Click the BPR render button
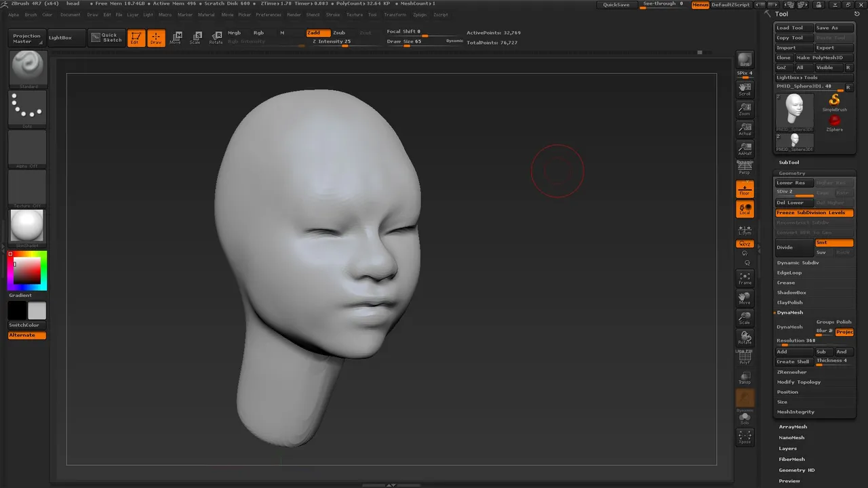868x488 pixels. (745, 60)
